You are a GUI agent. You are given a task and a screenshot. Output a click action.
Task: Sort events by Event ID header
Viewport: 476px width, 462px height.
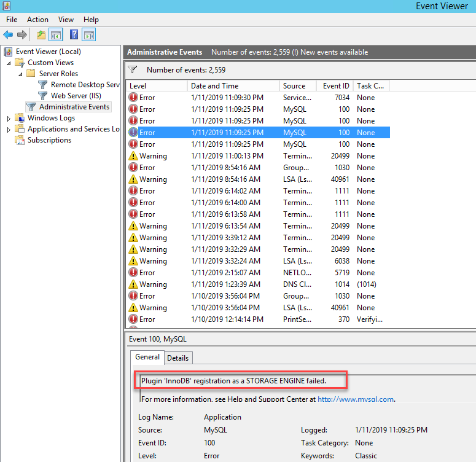[335, 86]
